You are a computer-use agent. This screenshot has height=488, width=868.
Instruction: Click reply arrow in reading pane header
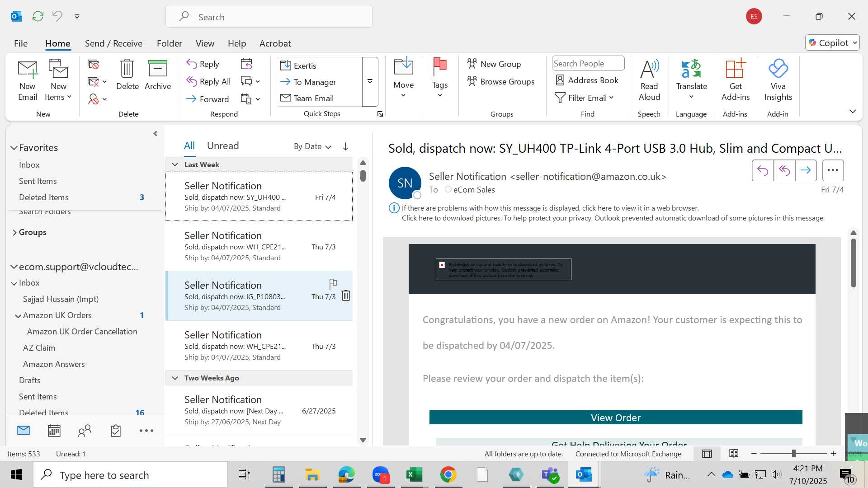[x=763, y=170]
